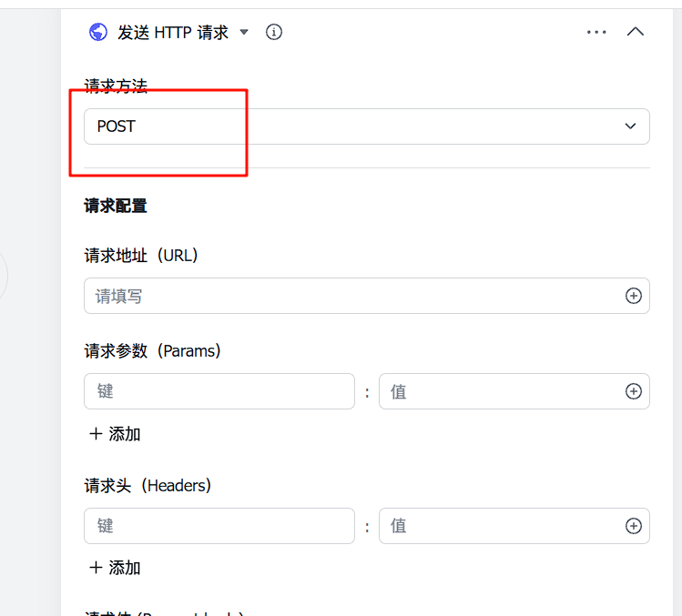
Task: Open the node type dropdown arrow beside 发送 HTTP 请求
Action: pos(244,32)
